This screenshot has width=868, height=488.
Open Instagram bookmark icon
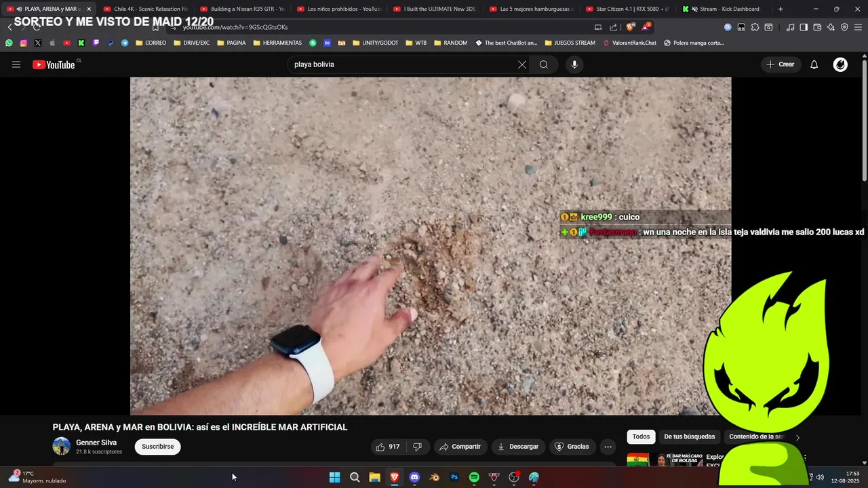point(23,43)
